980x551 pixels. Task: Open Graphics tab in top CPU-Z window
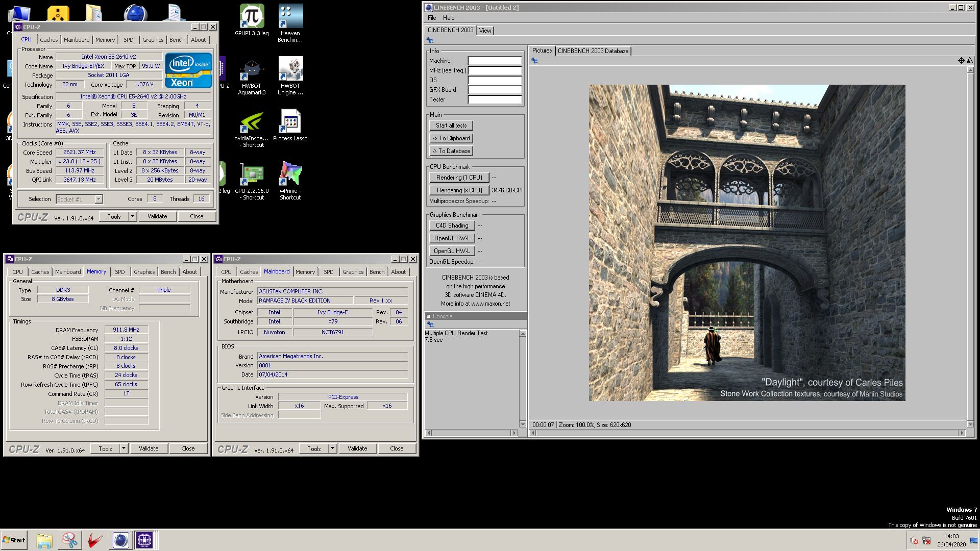(153, 40)
